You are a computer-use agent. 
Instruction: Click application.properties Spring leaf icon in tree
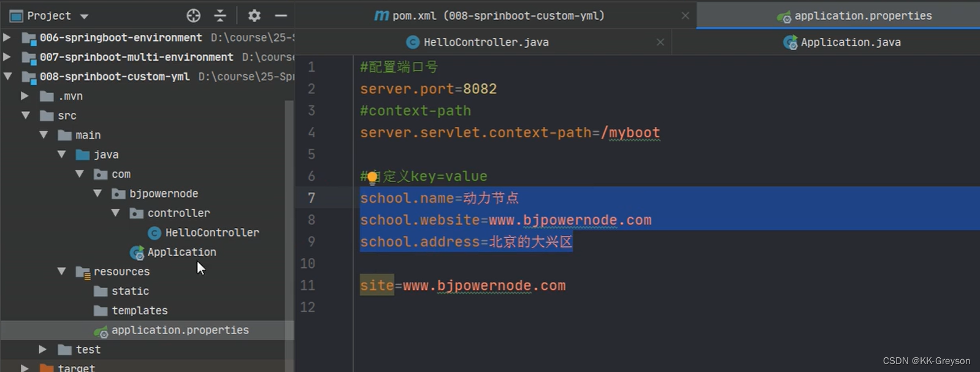coord(101,331)
